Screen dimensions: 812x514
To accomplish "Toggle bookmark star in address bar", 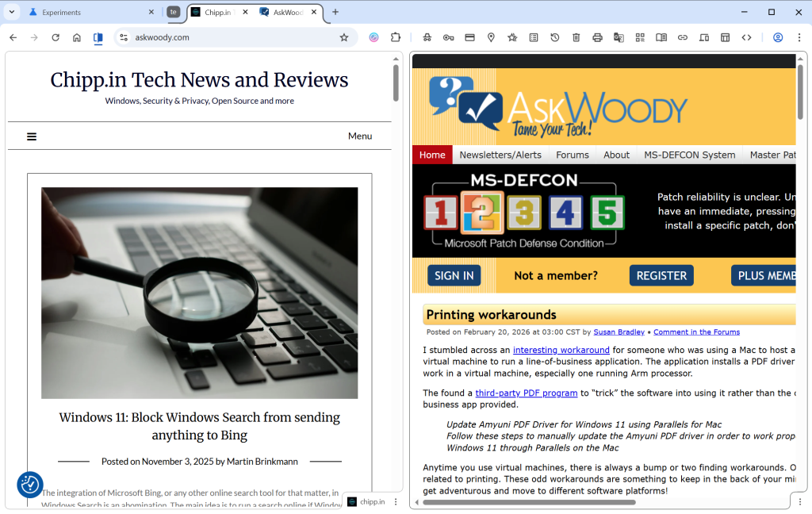I will click(x=344, y=37).
